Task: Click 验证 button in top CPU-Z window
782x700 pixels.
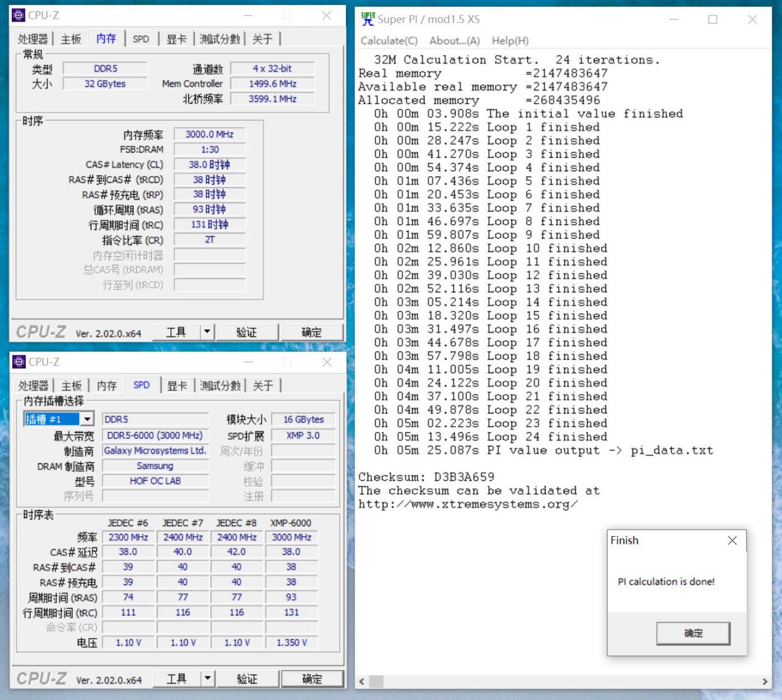Action: pyautogui.click(x=246, y=332)
